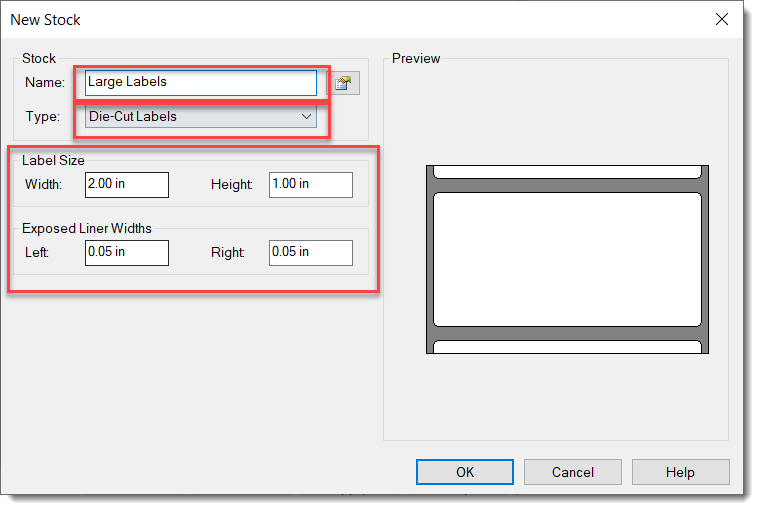The height and width of the screenshot is (510, 759).
Task: Select the label Height input field
Action: point(310,185)
